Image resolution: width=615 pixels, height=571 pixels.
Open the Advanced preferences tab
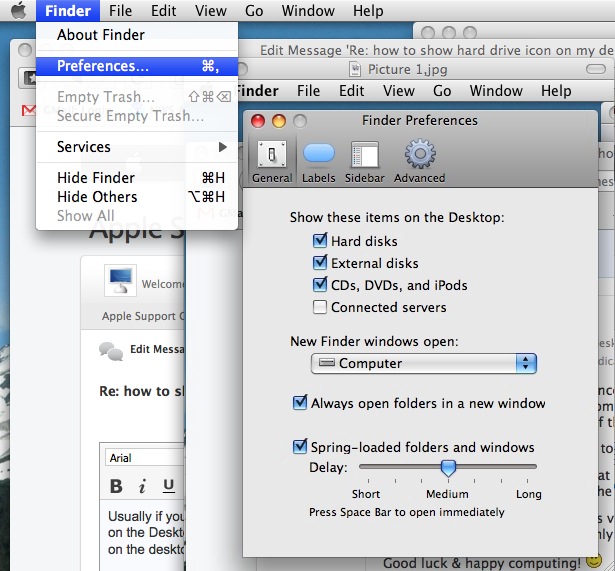[419, 162]
